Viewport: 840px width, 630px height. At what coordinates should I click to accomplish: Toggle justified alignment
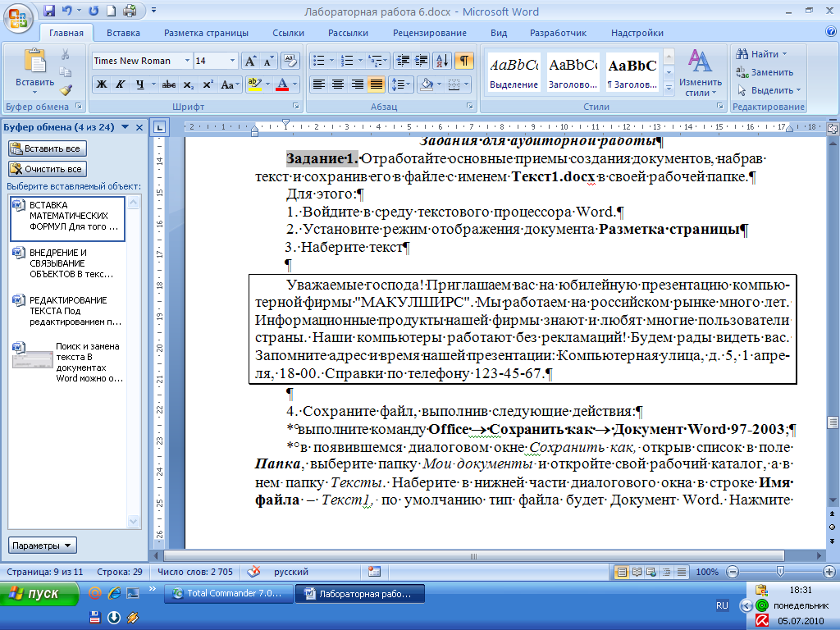tap(377, 84)
